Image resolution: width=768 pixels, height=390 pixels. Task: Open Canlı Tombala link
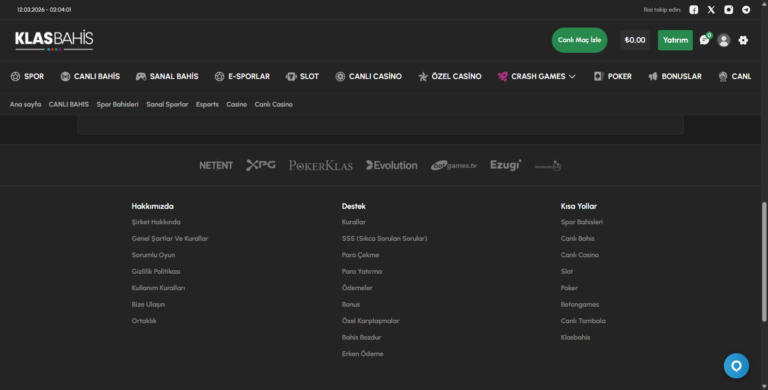click(x=583, y=321)
